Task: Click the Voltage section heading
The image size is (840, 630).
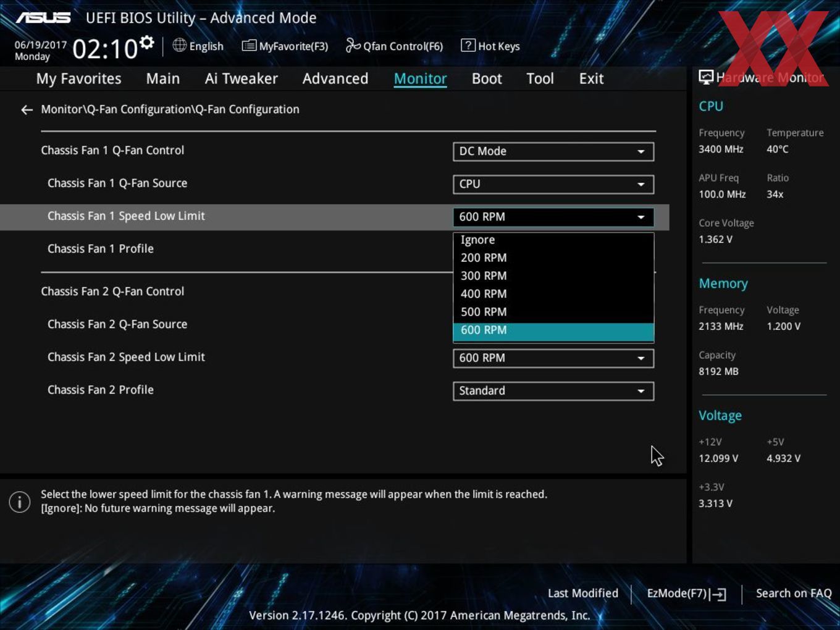Action: pyautogui.click(x=720, y=416)
